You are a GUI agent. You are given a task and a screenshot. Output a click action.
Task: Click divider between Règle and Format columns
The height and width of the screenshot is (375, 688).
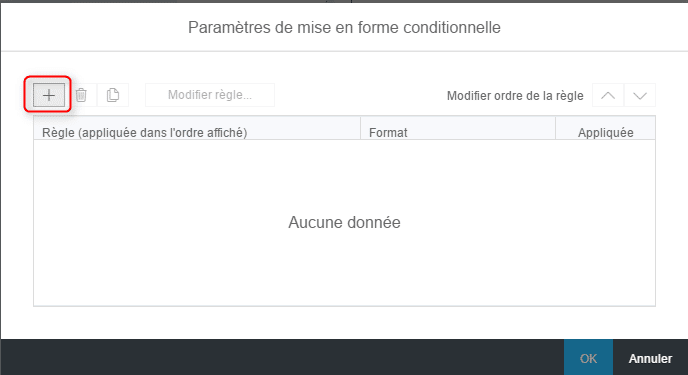click(361, 129)
